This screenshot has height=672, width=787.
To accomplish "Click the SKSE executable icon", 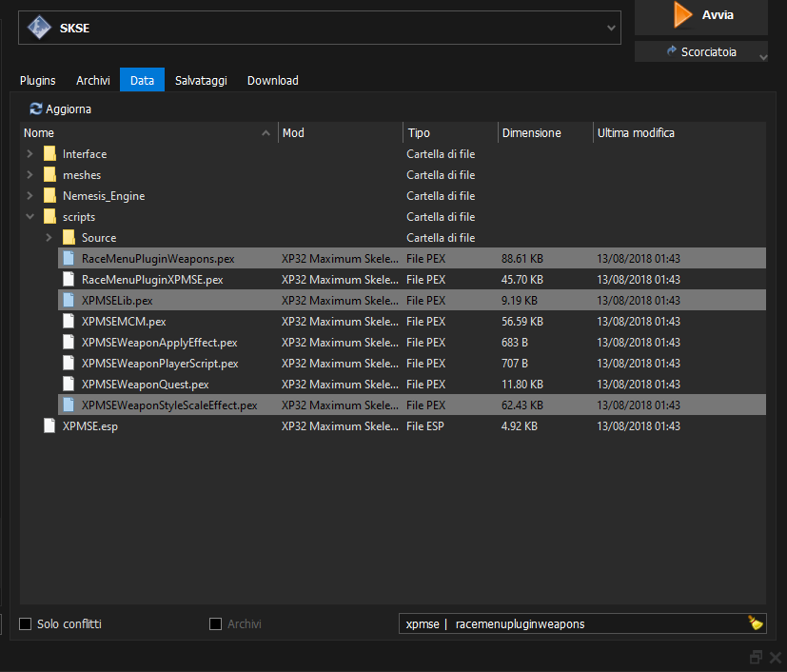I will tap(39, 28).
